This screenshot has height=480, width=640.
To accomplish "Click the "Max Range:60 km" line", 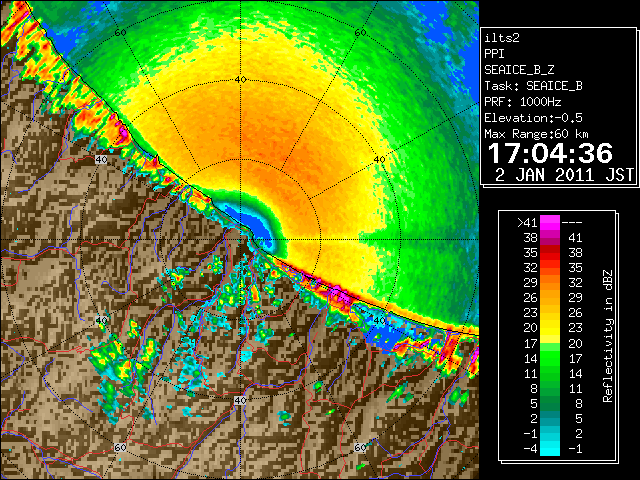I will point(536,134).
